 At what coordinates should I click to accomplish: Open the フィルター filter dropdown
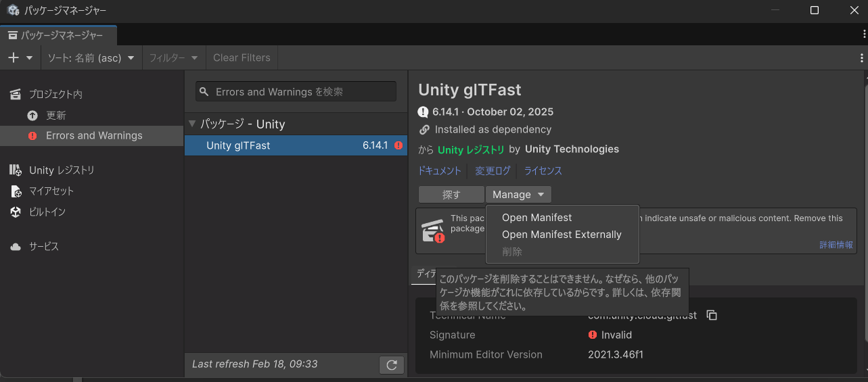click(174, 58)
